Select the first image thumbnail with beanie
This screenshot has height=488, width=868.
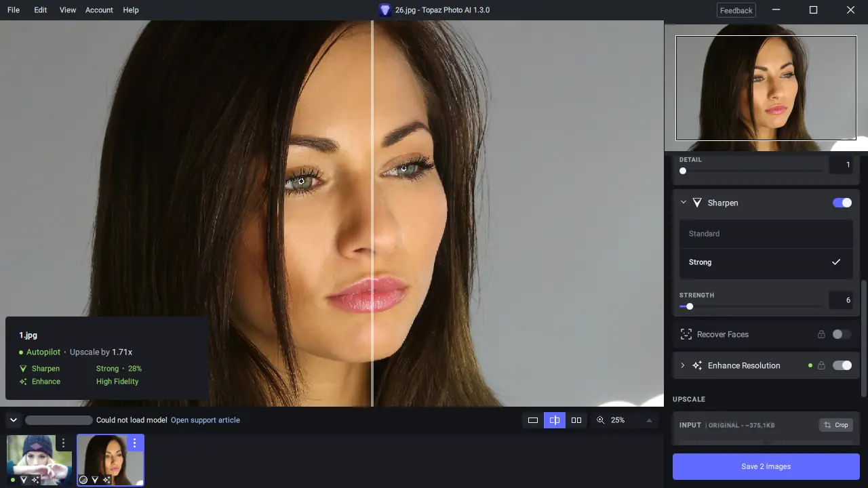39,460
